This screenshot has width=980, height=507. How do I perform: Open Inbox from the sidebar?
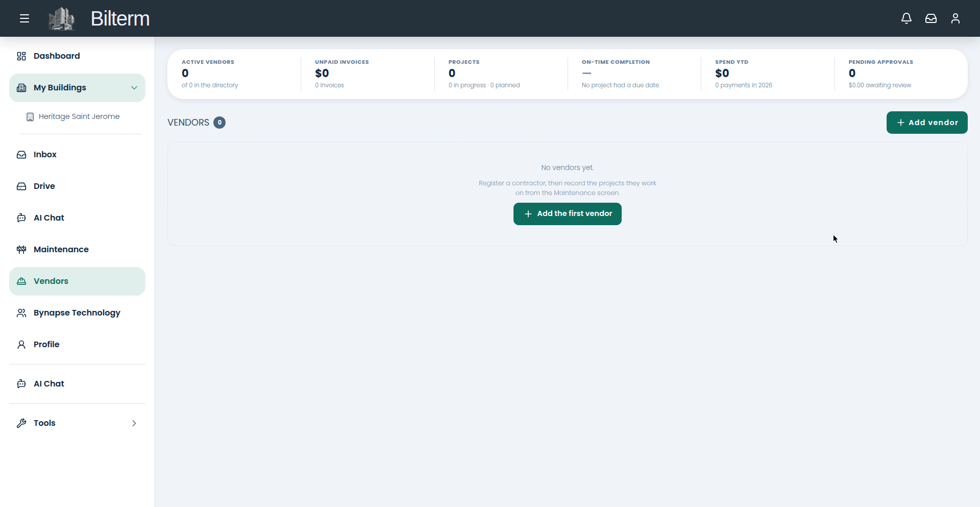(77, 155)
